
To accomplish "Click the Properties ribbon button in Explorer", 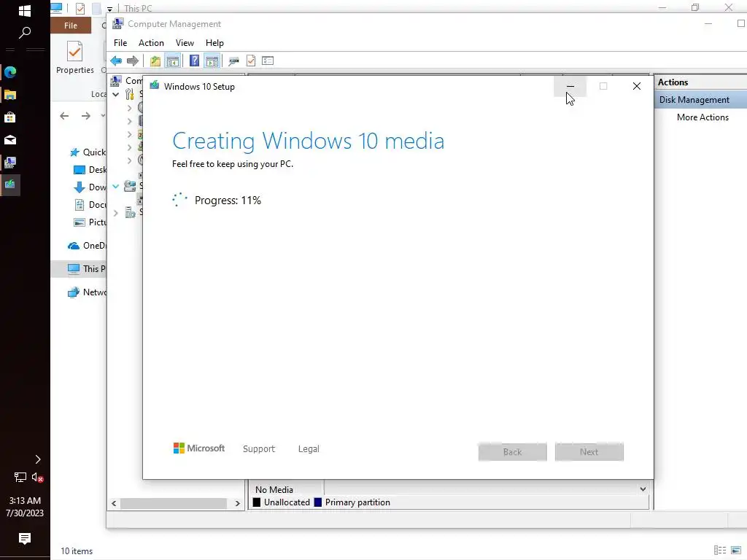I will pyautogui.click(x=75, y=58).
